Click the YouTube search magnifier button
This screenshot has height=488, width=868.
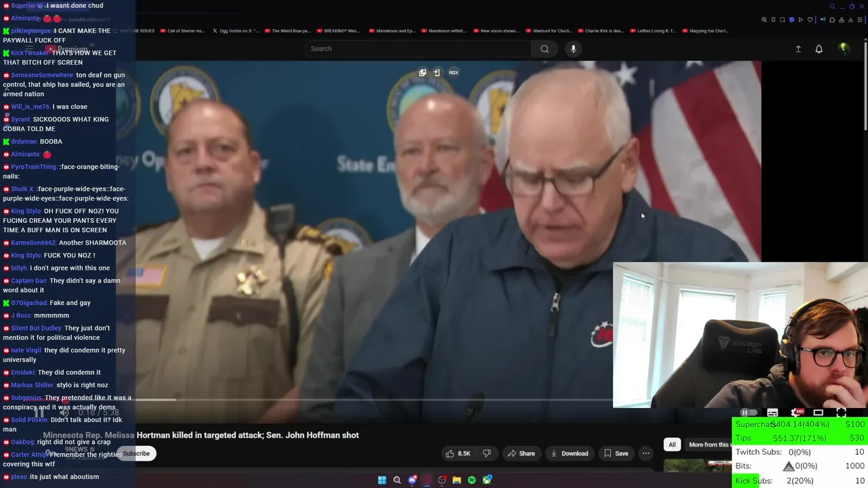click(544, 49)
